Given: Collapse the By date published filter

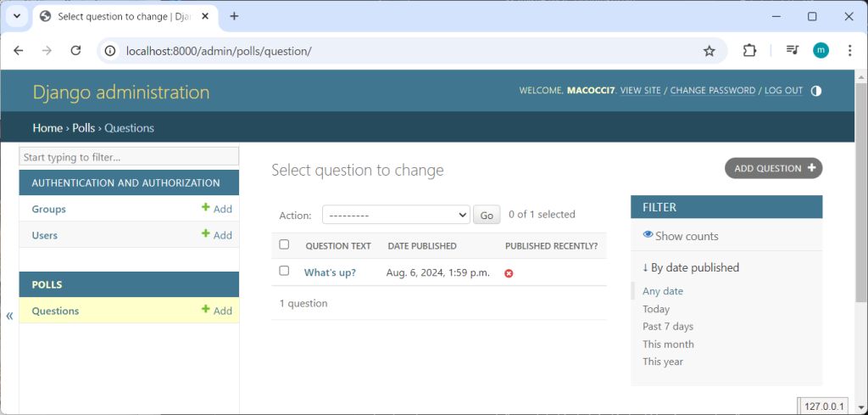Looking at the screenshot, I should [x=691, y=267].
